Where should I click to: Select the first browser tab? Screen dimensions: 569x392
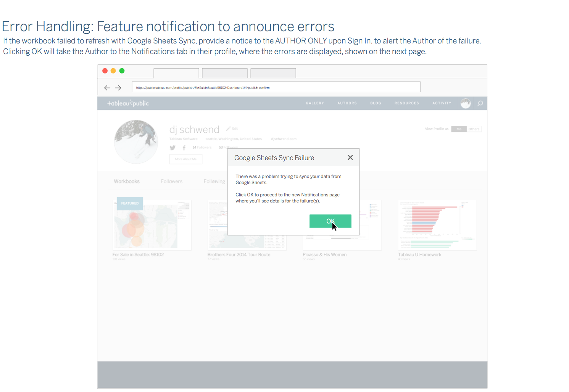coord(176,73)
